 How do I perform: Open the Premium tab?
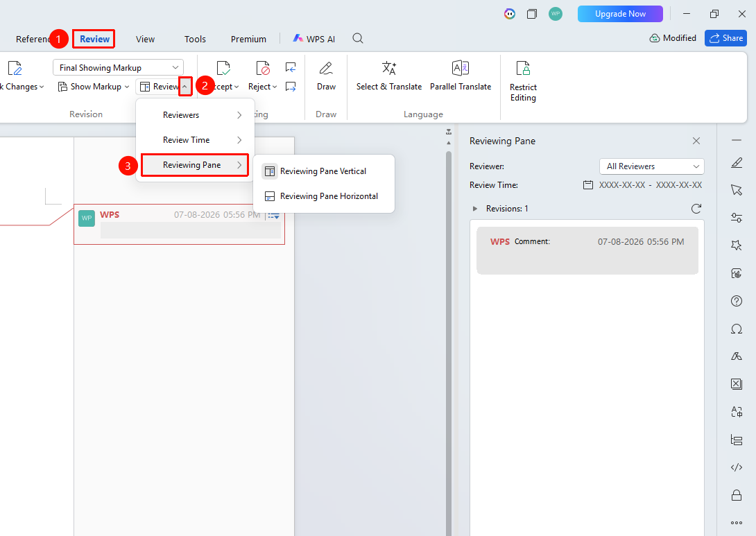pos(248,39)
